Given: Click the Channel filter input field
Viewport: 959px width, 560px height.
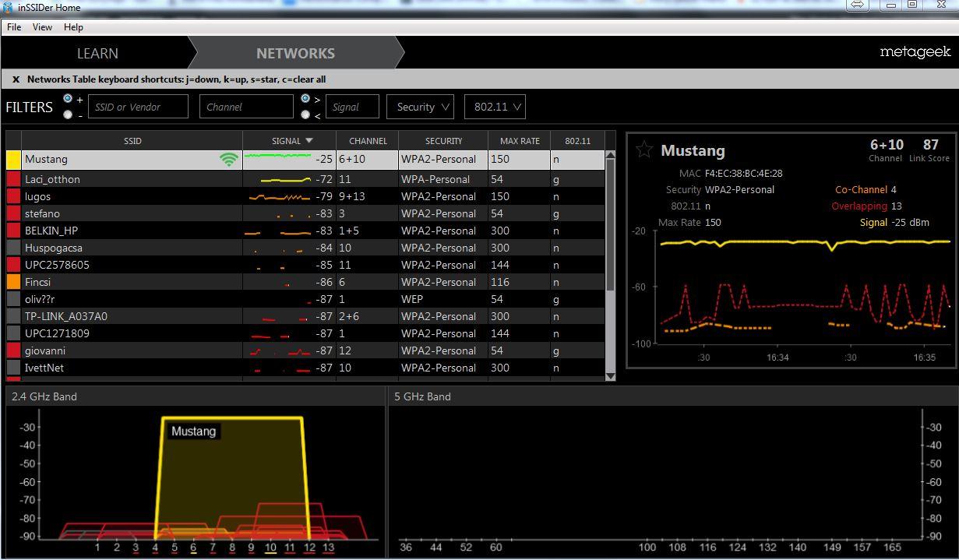Looking at the screenshot, I should click(246, 107).
